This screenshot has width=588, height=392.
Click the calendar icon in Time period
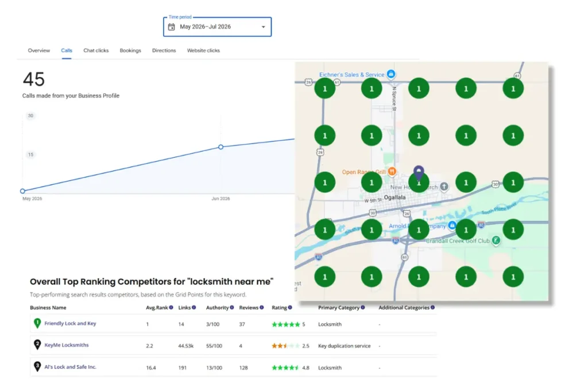171,26
